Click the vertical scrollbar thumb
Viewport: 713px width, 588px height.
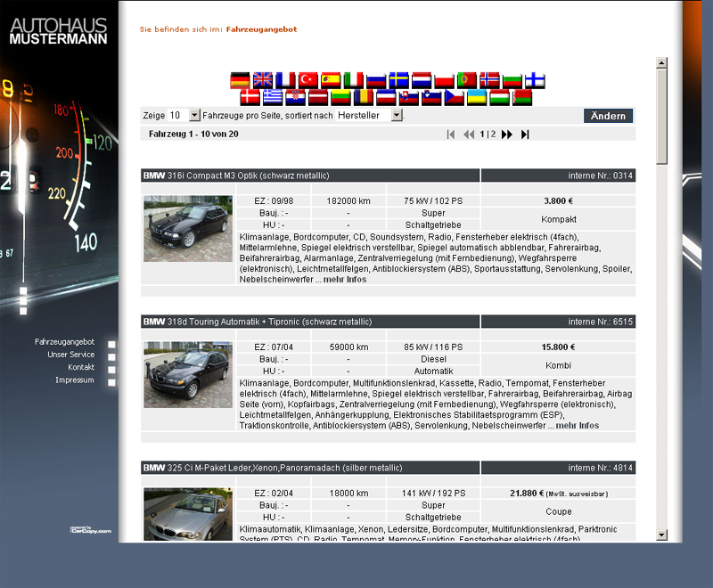point(662,117)
